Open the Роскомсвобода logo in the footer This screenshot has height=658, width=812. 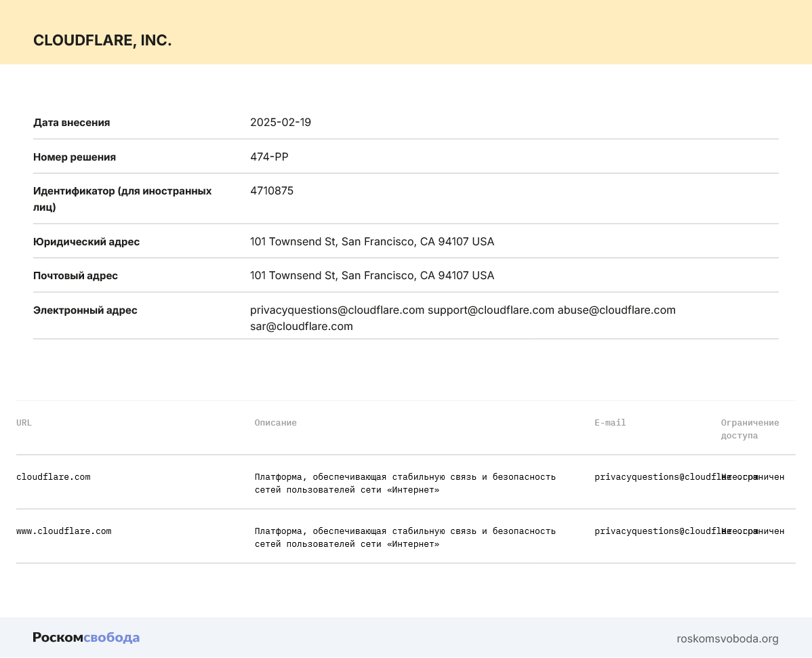pyautogui.click(x=86, y=637)
